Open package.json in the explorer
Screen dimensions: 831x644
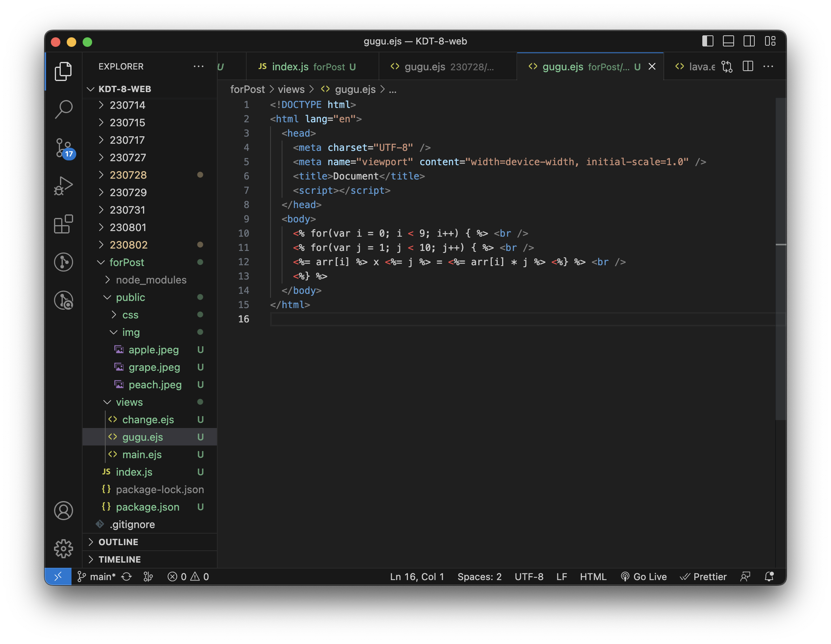[x=150, y=507]
